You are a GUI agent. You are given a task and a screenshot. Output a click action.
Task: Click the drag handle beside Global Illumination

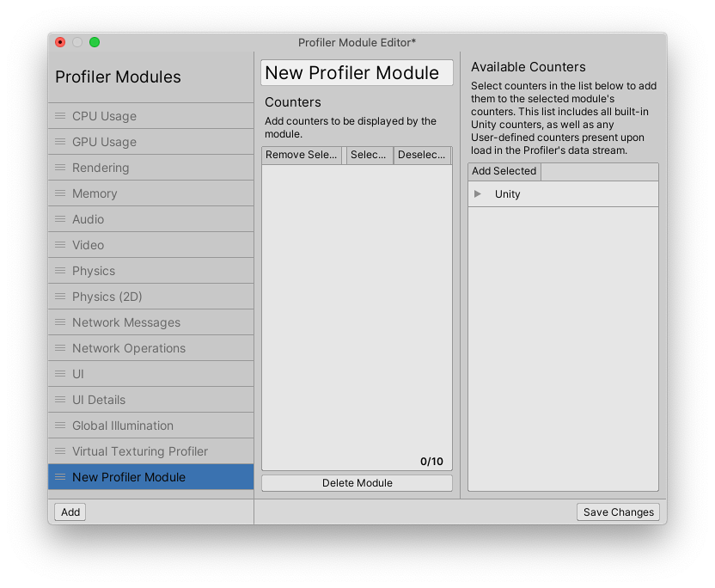(59, 426)
